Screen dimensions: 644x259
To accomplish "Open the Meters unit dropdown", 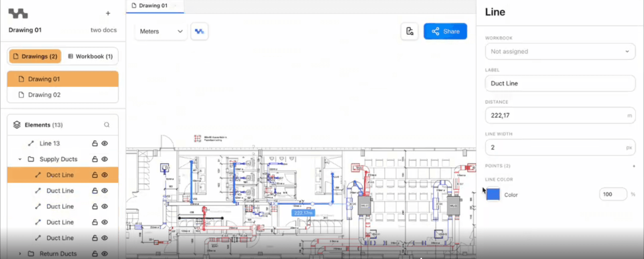I will point(161,31).
